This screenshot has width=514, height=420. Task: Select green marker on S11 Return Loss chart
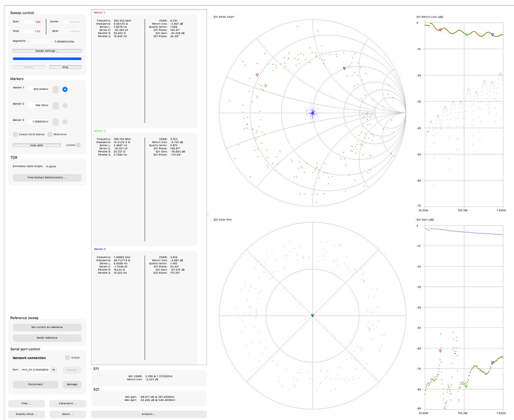pos(466,34)
